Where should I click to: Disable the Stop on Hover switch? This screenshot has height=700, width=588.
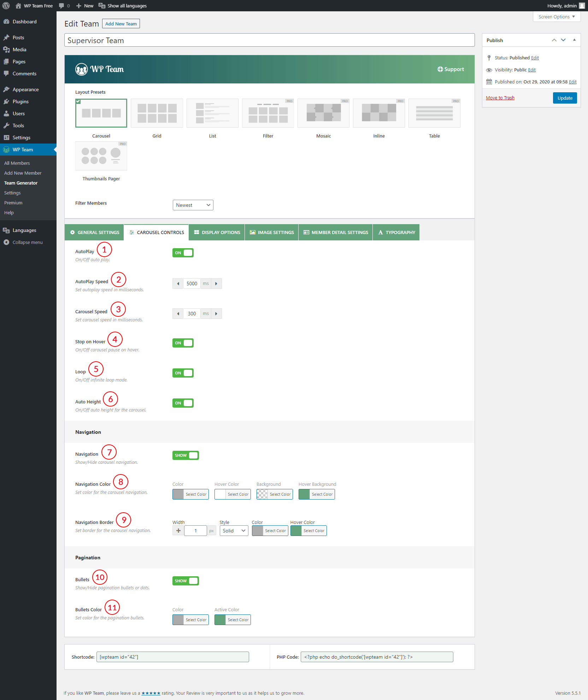click(x=183, y=343)
